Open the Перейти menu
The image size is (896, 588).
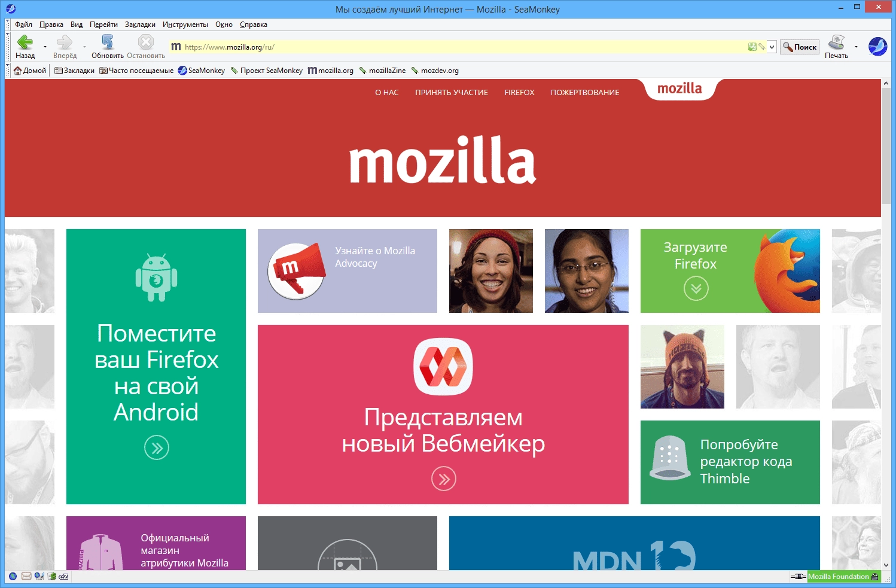pos(103,25)
